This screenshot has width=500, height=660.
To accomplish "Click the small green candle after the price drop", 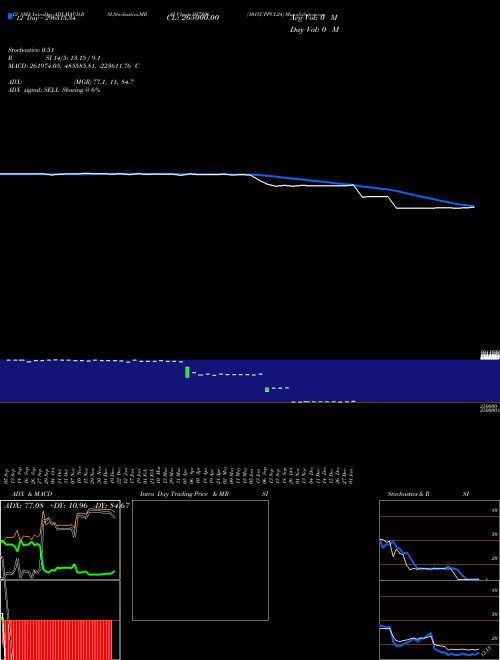I will tap(267, 390).
